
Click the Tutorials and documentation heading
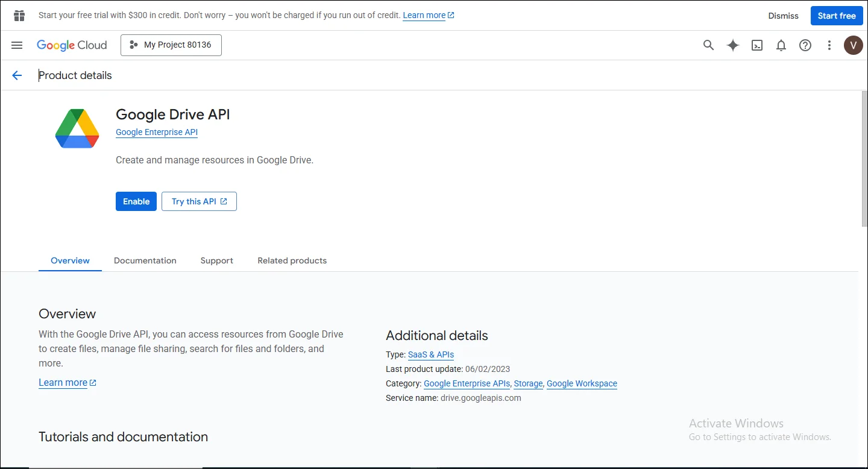pyautogui.click(x=123, y=437)
